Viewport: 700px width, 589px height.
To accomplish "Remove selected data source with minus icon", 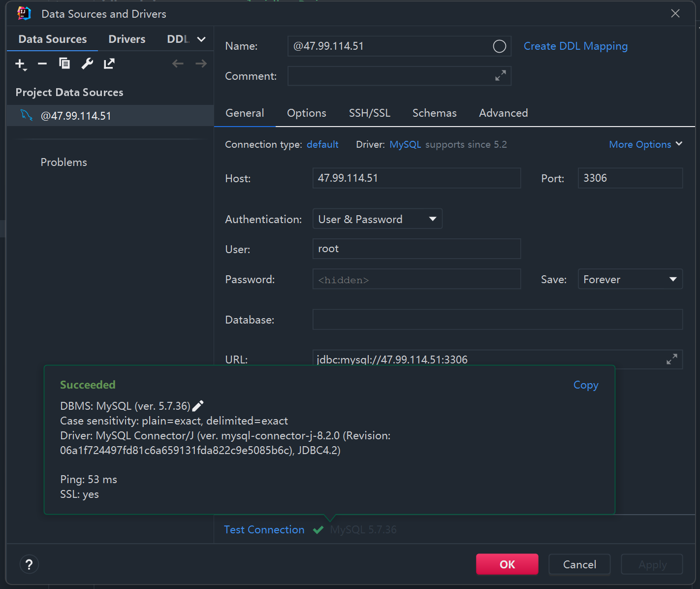I will tap(42, 64).
